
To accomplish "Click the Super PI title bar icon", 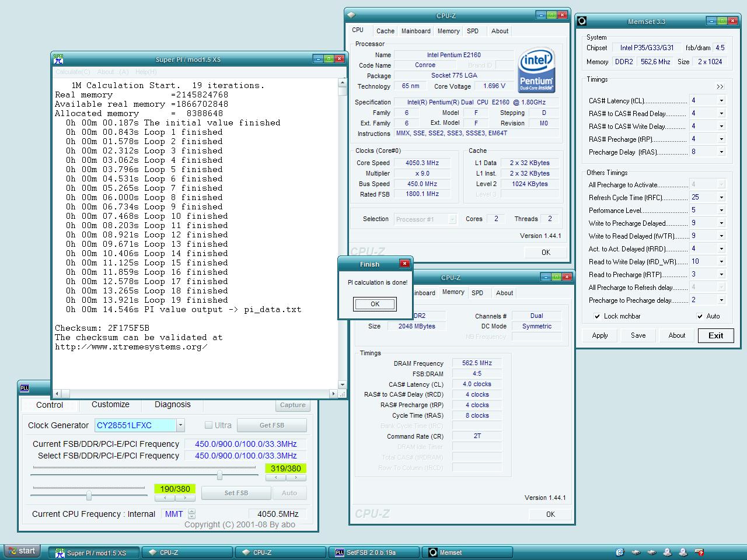I will tap(58, 59).
